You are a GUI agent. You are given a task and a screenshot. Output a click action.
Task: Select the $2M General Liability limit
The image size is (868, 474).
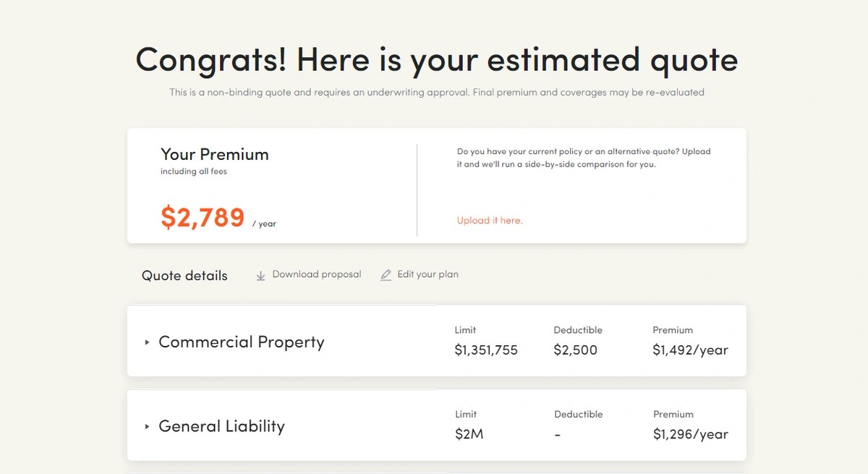coord(469,434)
